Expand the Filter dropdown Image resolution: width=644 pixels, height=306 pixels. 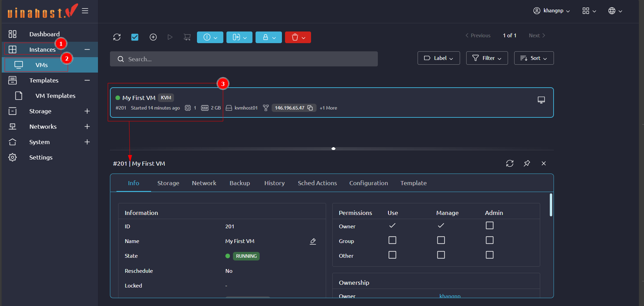point(487,58)
